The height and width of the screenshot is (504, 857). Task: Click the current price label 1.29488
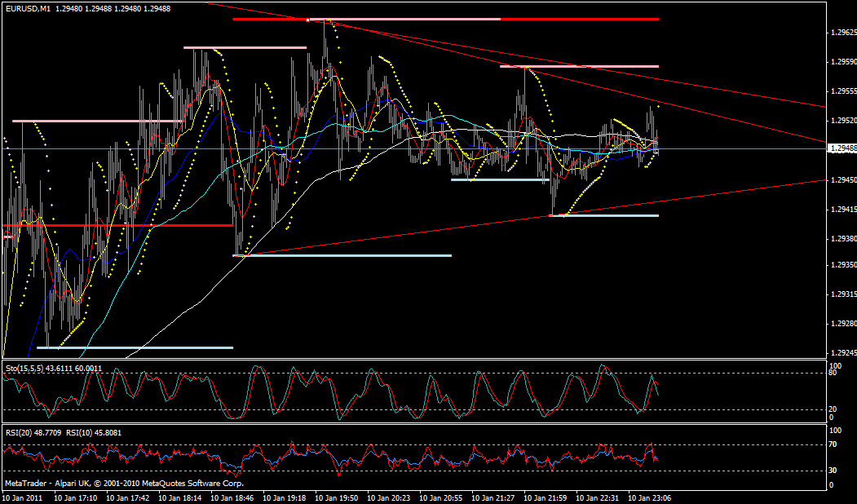[x=842, y=148]
